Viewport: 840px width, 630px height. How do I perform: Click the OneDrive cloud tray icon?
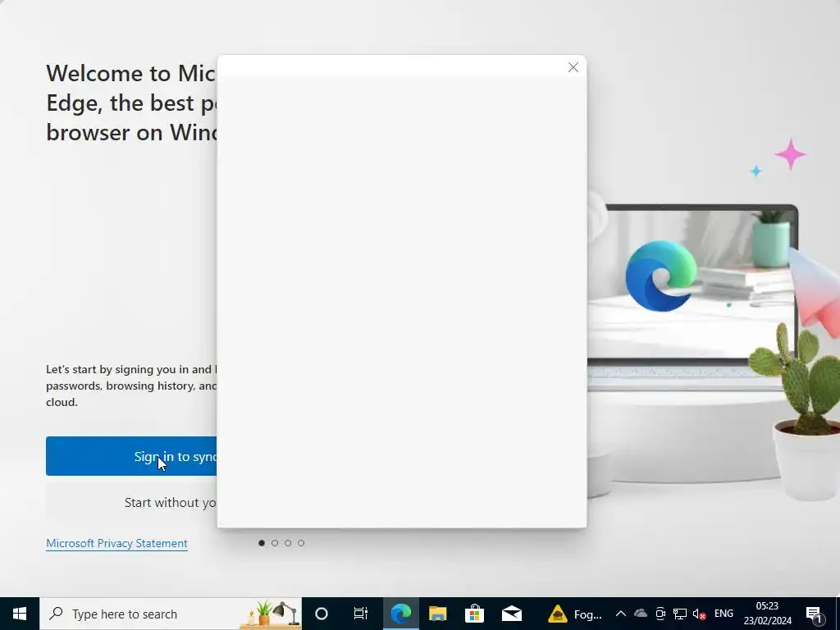coord(640,614)
